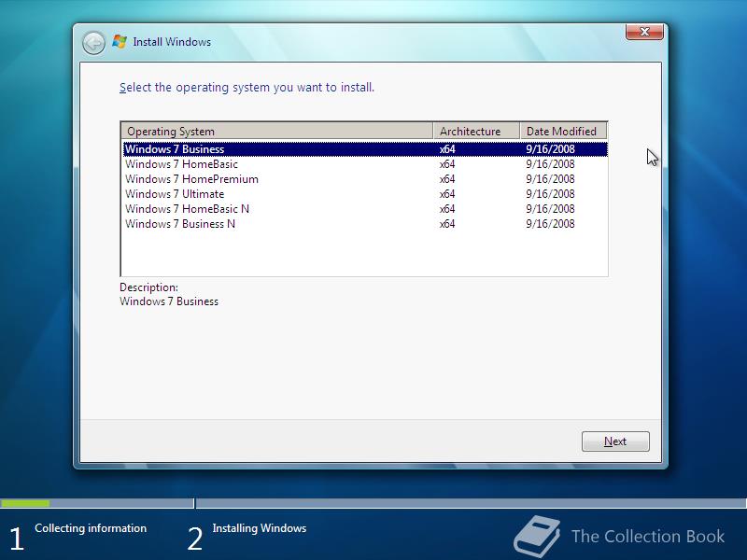This screenshot has height=560, width=747.
Task: Click 9/16/2008 date in HomePremium row
Action: coord(550,179)
